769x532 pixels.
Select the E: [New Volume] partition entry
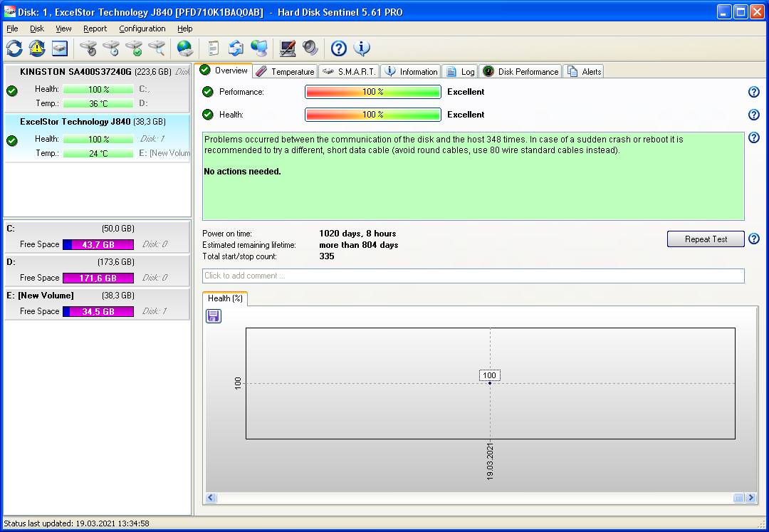click(x=97, y=303)
